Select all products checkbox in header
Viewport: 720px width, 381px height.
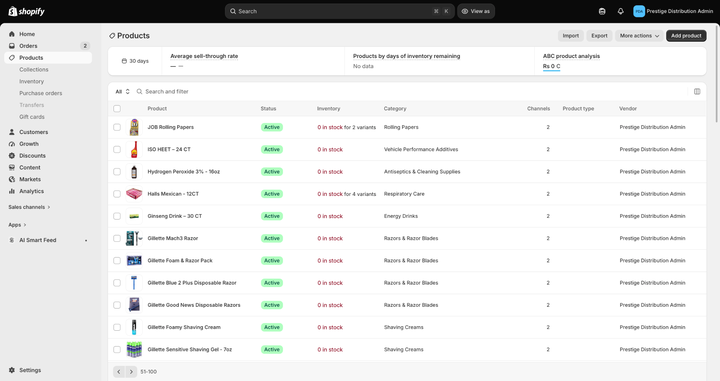coord(117,109)
